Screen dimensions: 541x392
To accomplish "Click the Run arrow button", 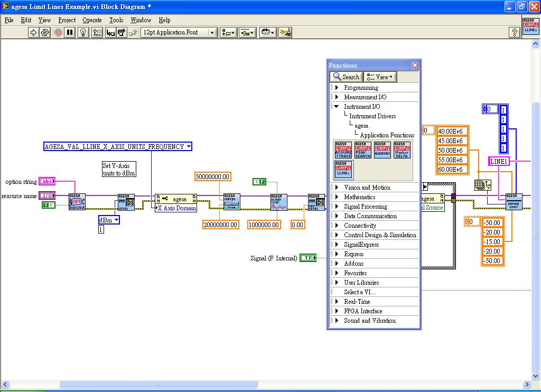I will tap(33, 32).
